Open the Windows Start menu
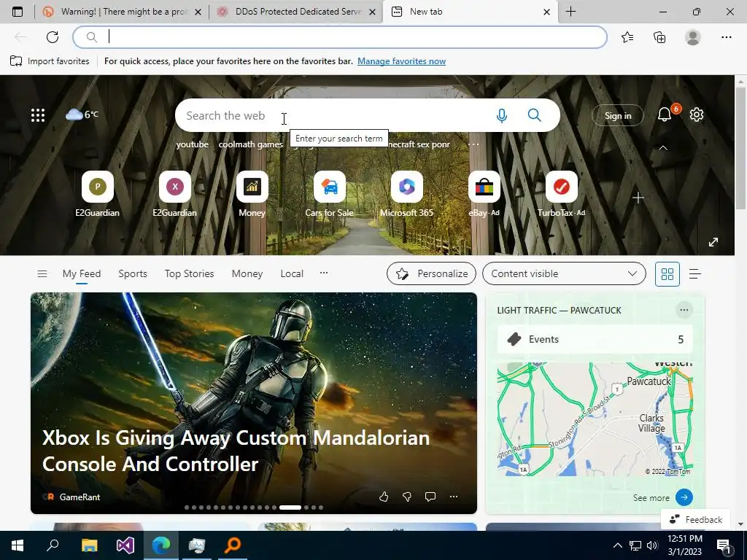747x560 pixels. tap(18, 545)
